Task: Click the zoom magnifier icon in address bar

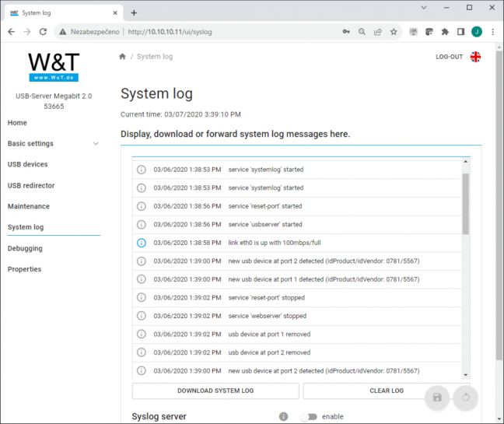Action: 362,31
